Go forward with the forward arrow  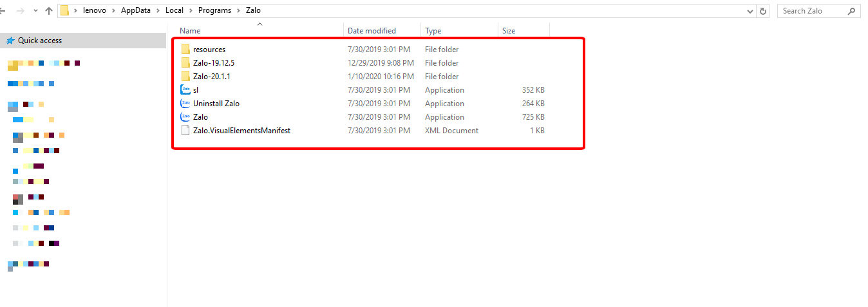(x=20, y=11)
